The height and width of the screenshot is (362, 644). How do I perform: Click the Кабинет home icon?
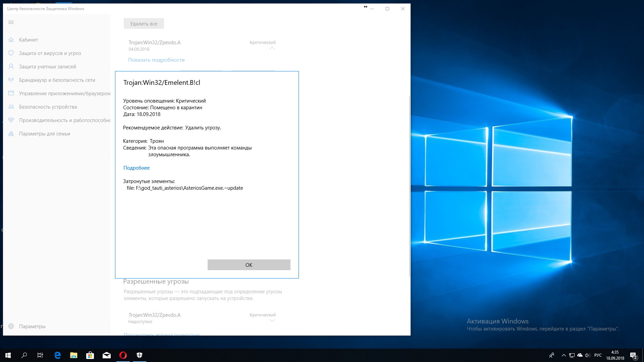pos(11,40)
